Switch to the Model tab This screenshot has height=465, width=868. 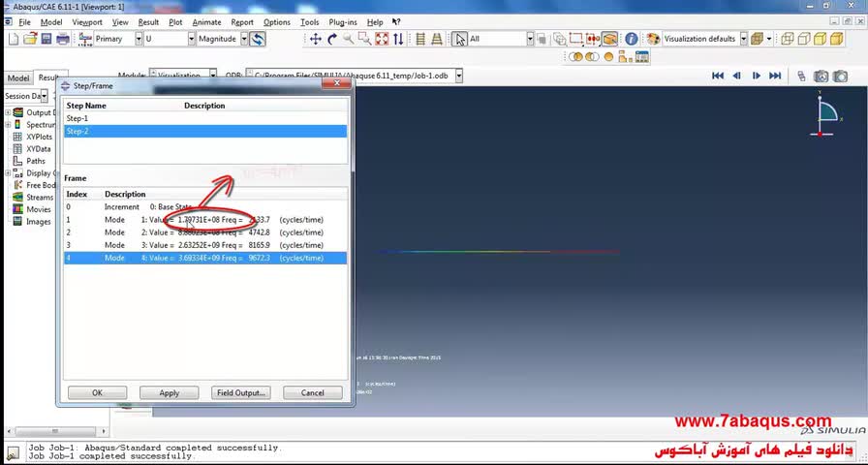tap(18, 78)
